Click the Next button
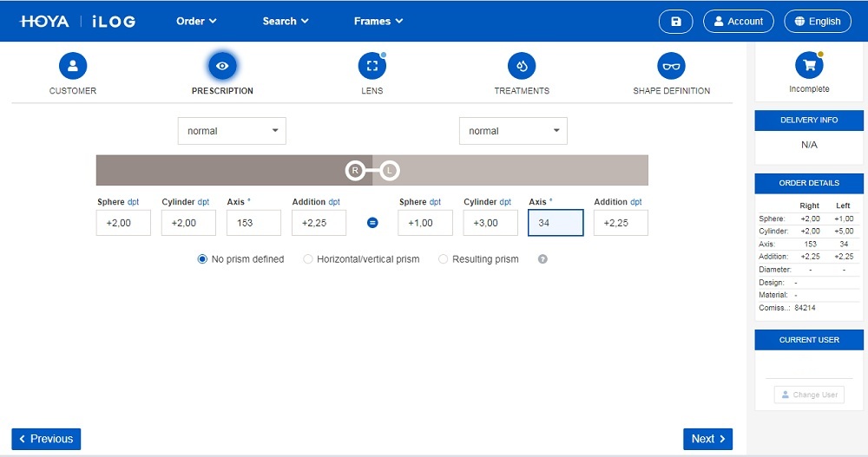The height and width of the screenshot is (457, 868). coord(707,439)
